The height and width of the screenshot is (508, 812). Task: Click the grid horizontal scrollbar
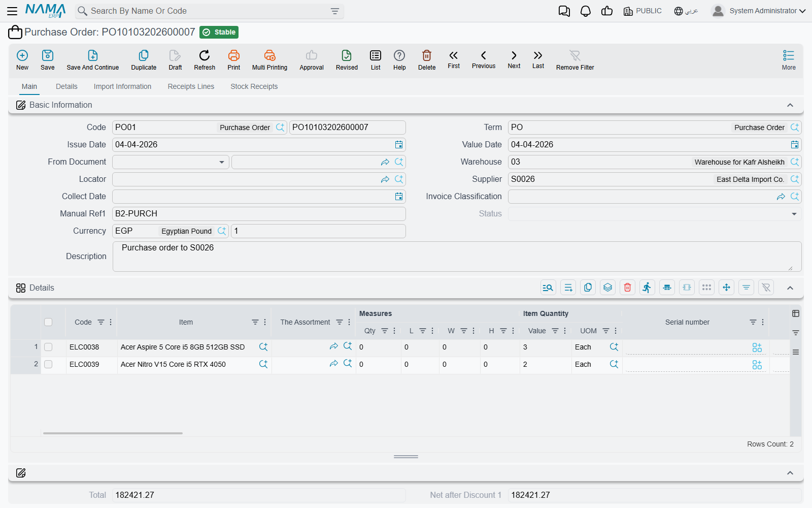(x=113, y=433)
